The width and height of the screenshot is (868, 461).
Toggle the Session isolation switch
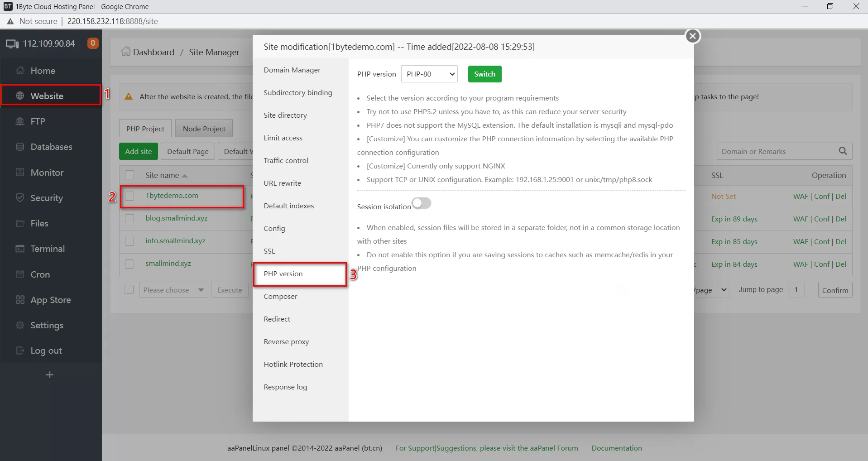[x=422, y=203]
